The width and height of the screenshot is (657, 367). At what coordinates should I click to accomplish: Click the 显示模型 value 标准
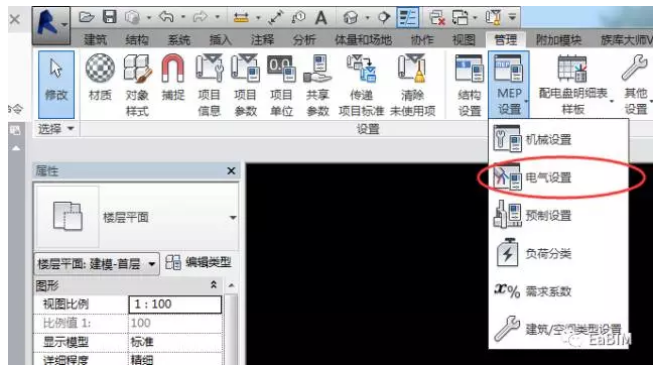175,342
